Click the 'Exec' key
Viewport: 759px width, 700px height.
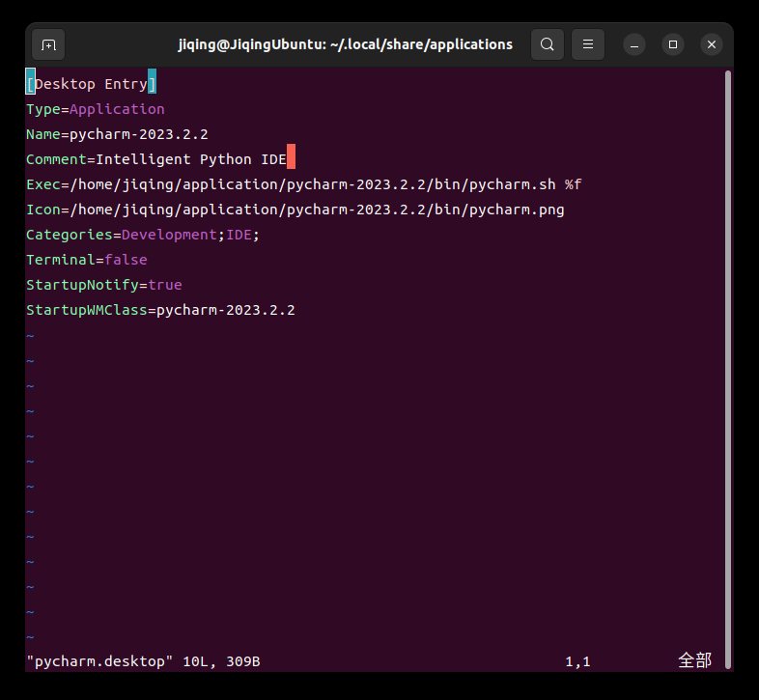[x=43, y=184]
